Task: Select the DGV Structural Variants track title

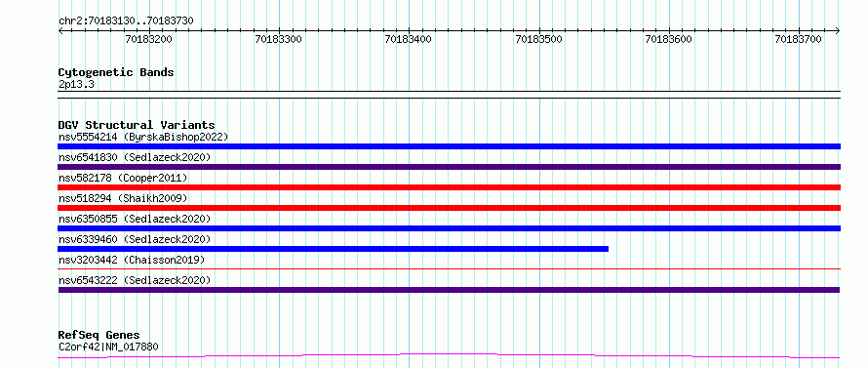Action: pos(137,125)
